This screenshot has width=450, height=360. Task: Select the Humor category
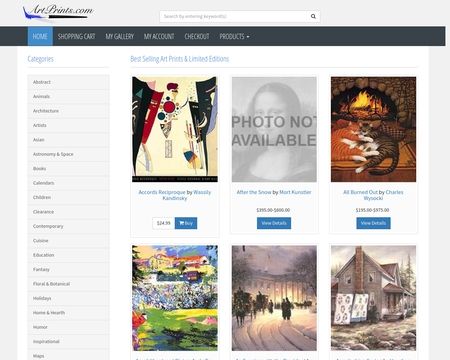pyautogui.click(x=68, y=327)
